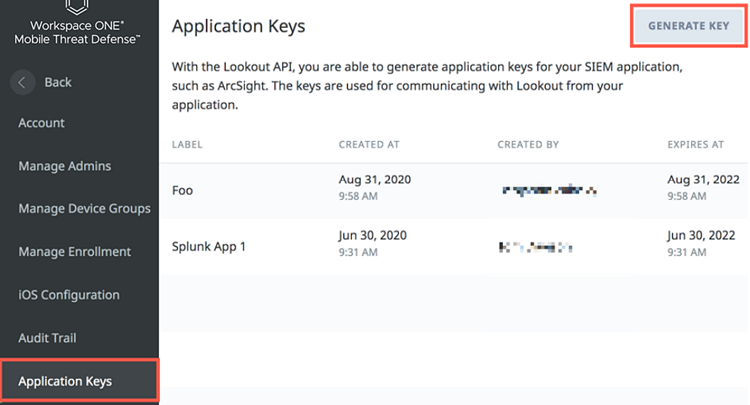Viewport: 750px width, 405px height.
Task: Click the Application Keys page heading
Action: tap(238, 26)
